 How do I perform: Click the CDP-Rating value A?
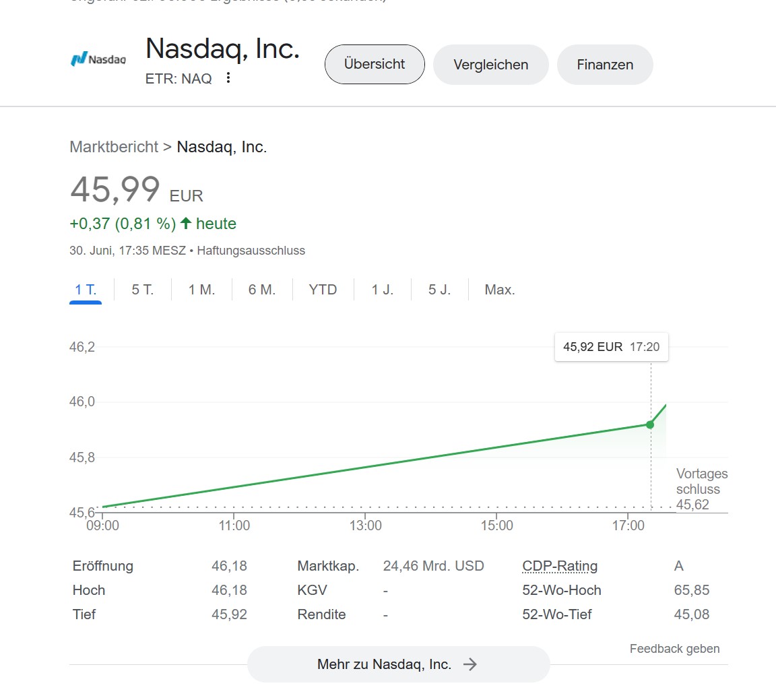[678, 566]
